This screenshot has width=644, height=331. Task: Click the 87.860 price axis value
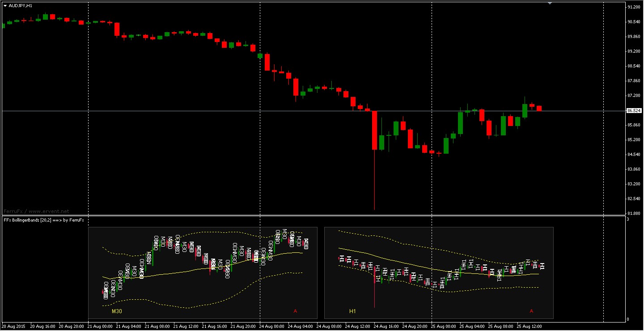click(x=634, y=81)
